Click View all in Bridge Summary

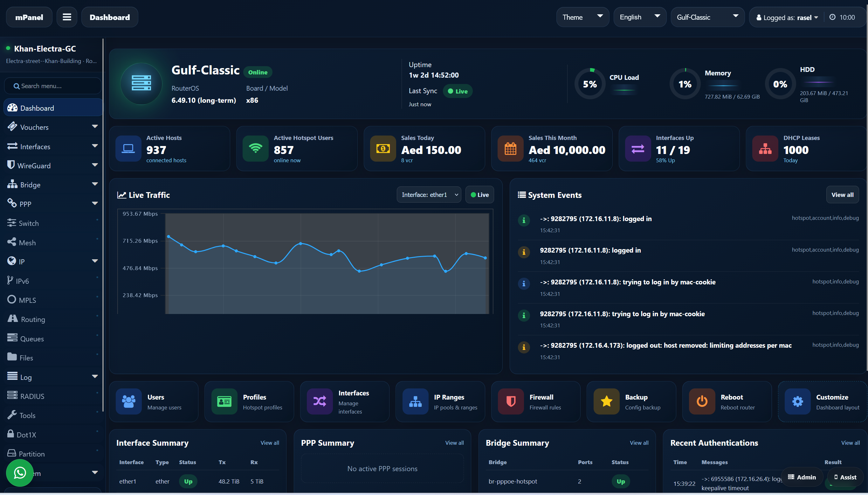[x=639, y=443]
